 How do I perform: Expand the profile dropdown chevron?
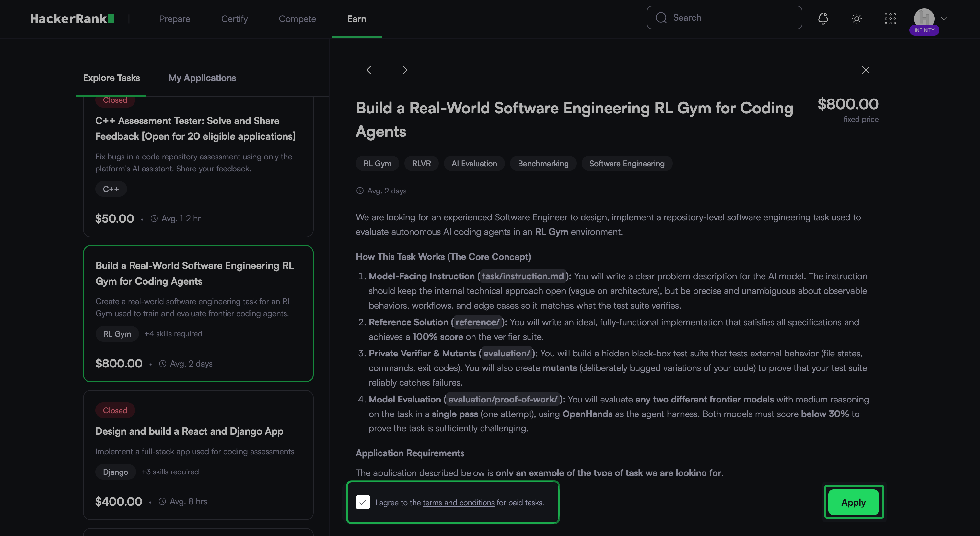point(944,19)
